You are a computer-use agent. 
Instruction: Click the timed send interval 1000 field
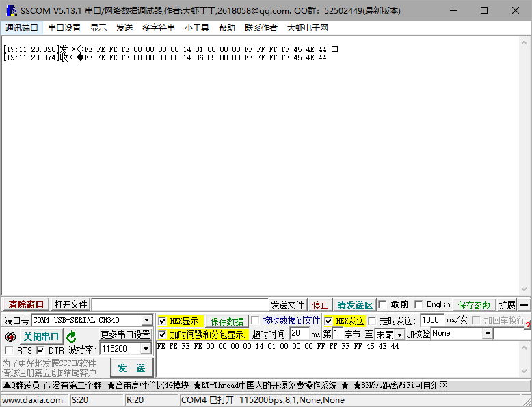(431, 320)
